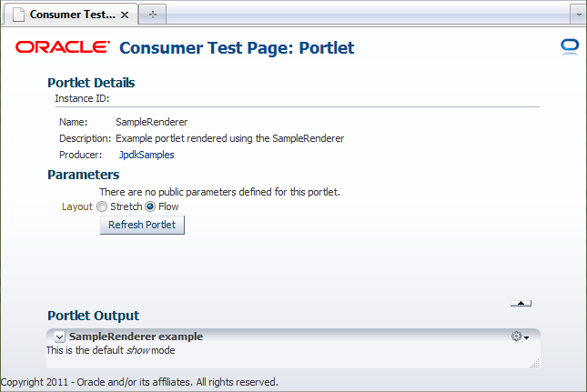Click the portlet resize handle corner
Viewport: 587px width, 392px height.
[x=535, y=364]
